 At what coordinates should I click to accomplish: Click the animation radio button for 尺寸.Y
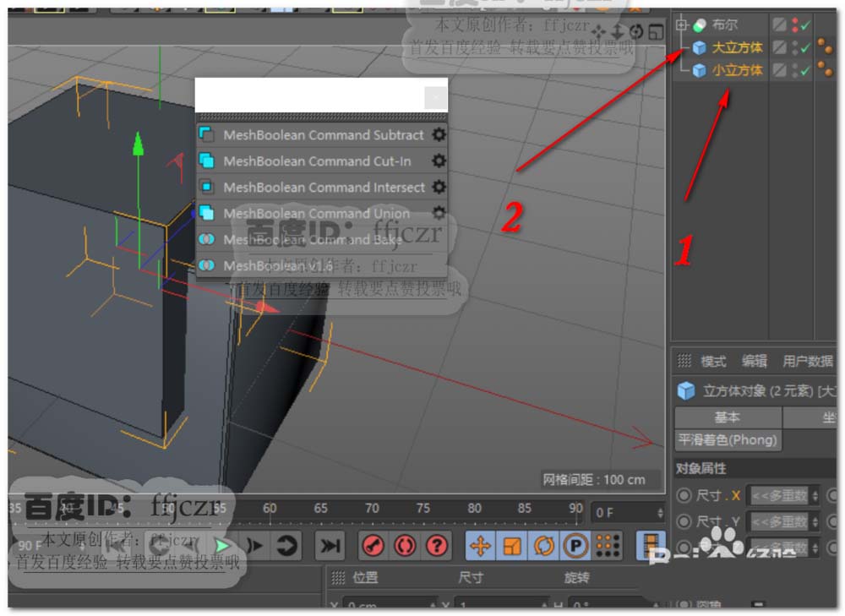(x=684, y=521)
